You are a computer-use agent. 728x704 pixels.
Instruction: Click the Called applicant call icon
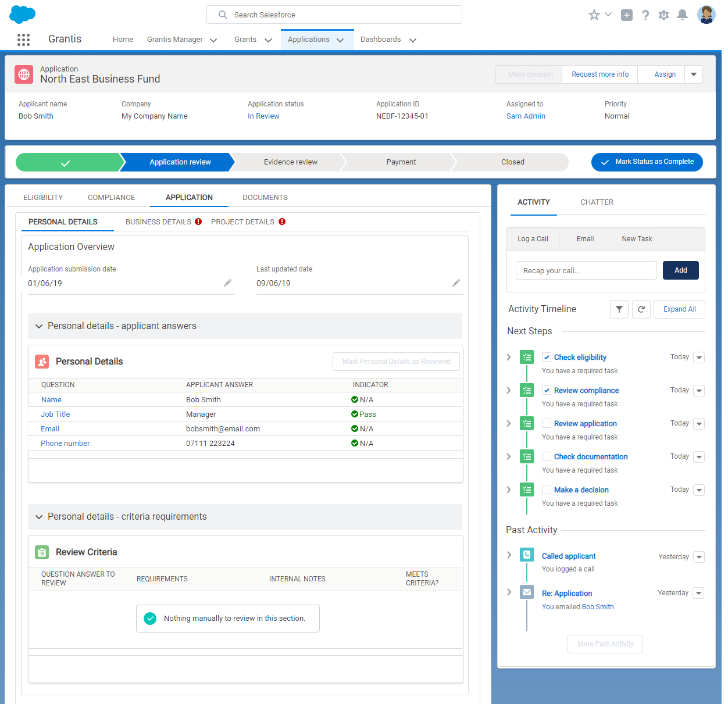click(527, 555)
